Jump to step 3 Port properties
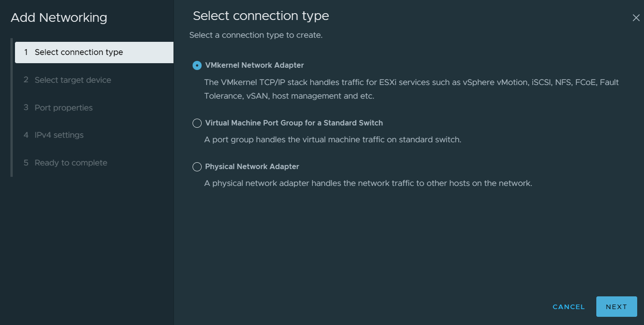The height and width of the screenshot is (325, 644). 64,108
